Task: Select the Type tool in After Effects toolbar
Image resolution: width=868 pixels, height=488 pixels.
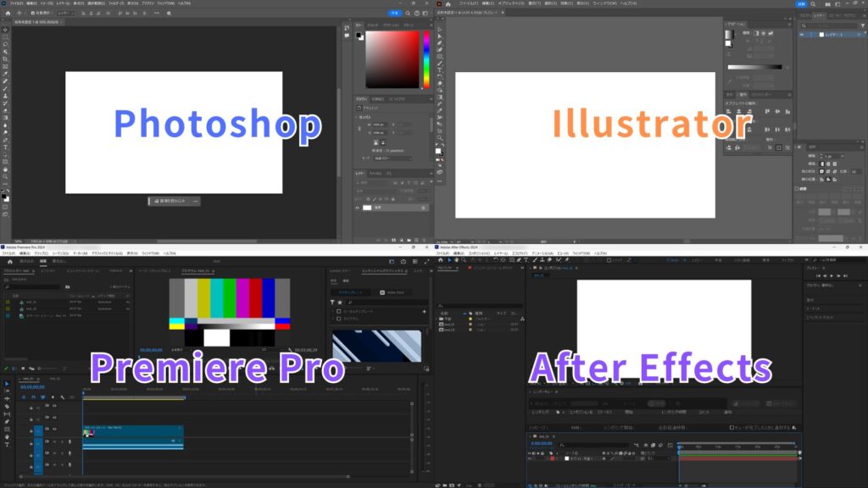Action: tap(526, 260)
